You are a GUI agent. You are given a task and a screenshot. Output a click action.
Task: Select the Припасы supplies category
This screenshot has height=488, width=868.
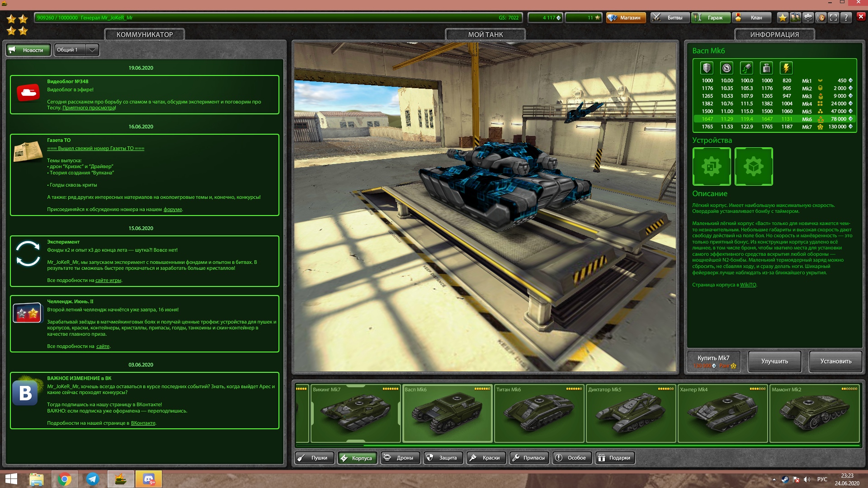pos(529,458)
